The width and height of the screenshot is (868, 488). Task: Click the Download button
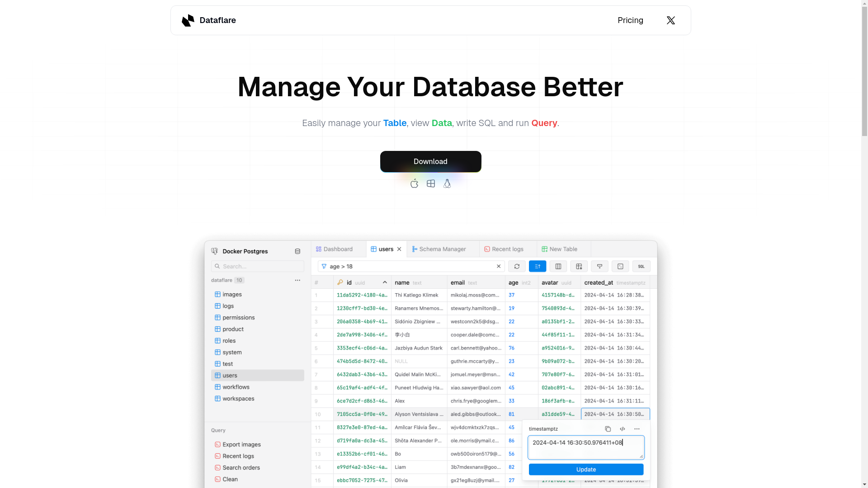(430, 161)
